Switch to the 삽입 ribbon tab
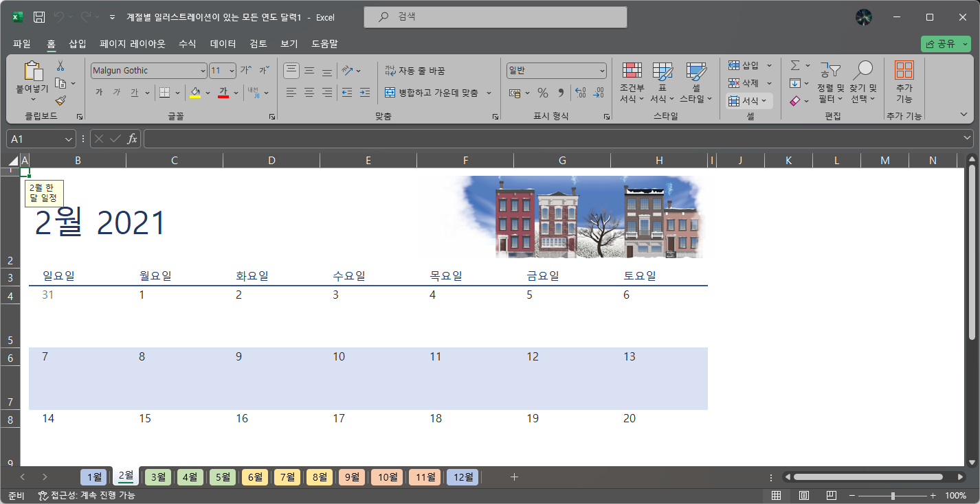The image size is (980, 504). click(x=78, y=43)
